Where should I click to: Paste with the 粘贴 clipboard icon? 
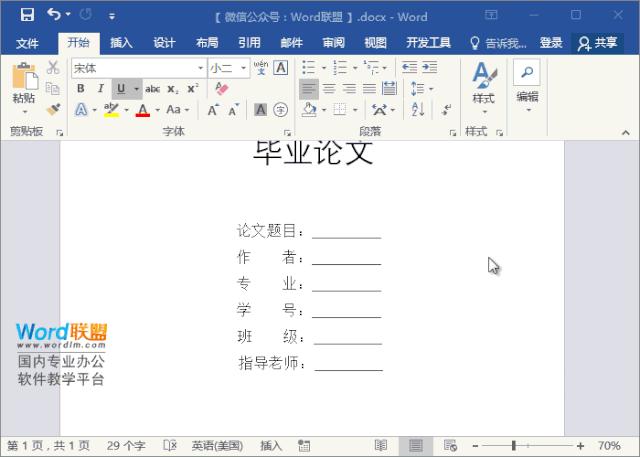pos(24,76)
